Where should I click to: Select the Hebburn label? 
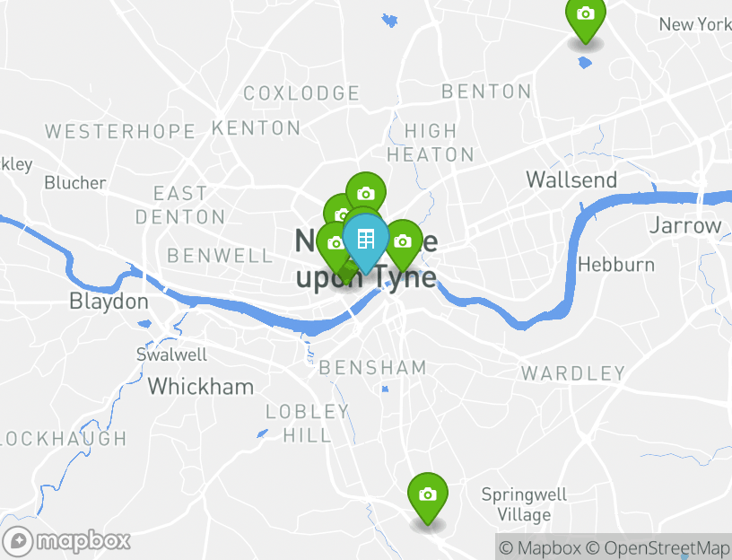pos(616,265)
